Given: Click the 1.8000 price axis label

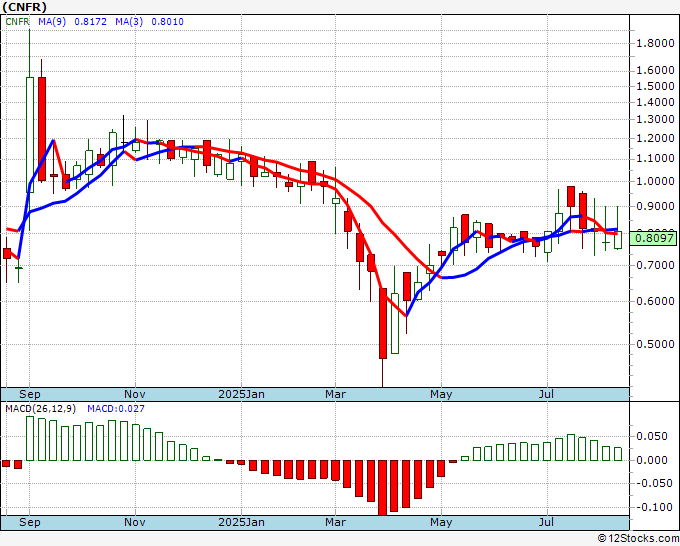Looking at the screenshot, I should click(x=655, y=43).
